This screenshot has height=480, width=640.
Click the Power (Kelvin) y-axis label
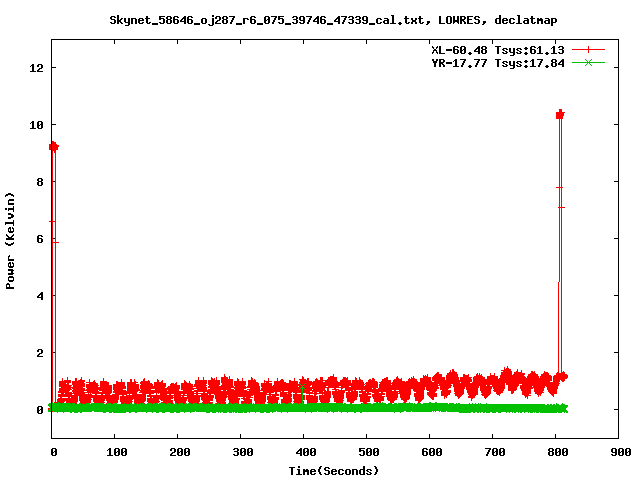click(x=10, y=241)
